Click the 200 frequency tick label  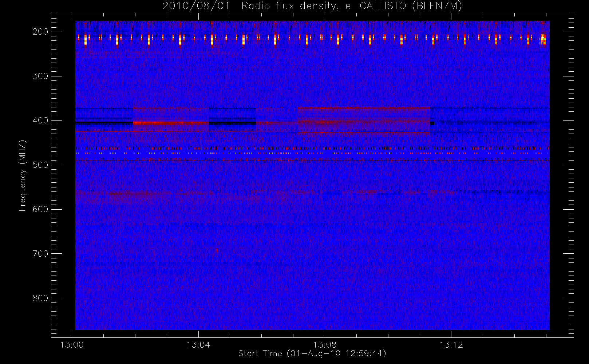(x=40, y=32)
